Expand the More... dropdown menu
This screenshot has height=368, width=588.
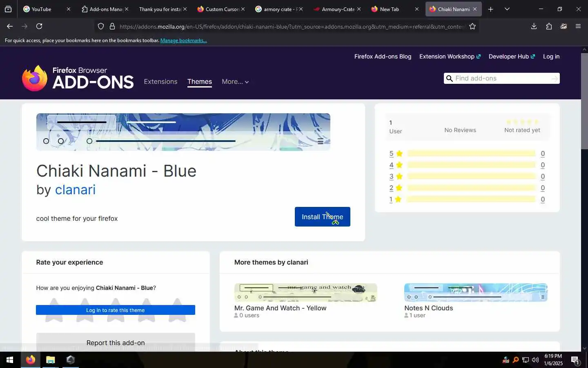[x=235, y=82]
